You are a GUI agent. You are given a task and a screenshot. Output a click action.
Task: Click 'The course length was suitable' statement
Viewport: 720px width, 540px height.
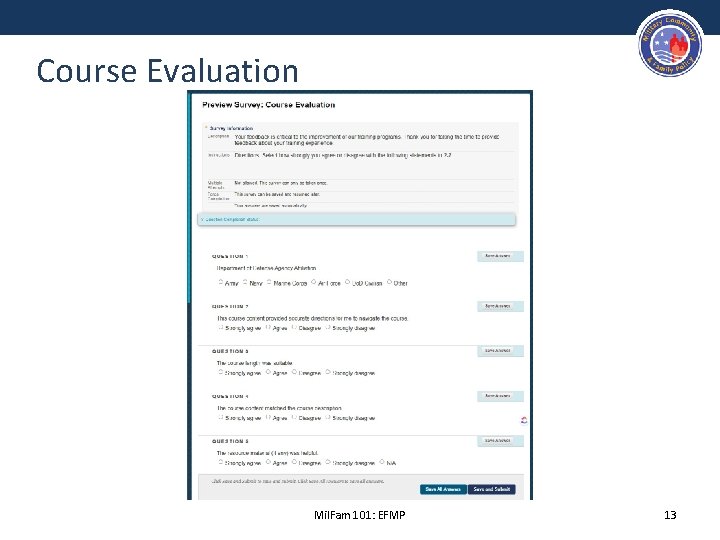pos(255,363)
